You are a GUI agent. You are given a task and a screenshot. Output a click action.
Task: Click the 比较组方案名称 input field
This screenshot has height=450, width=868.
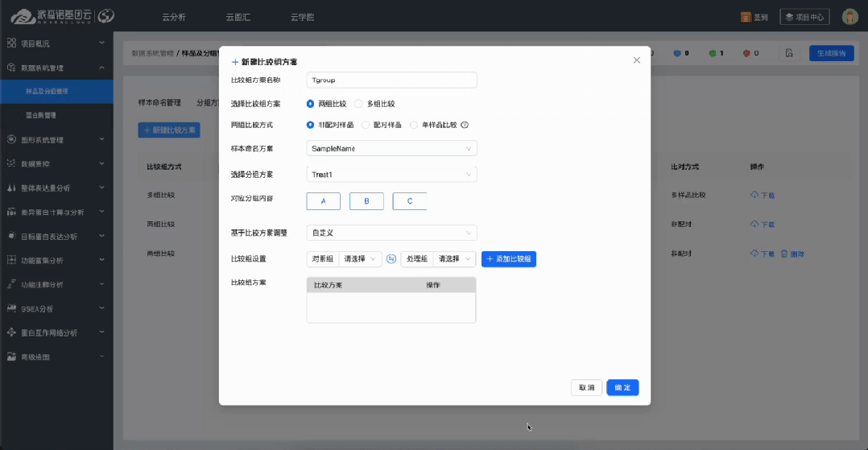(391, 80)
